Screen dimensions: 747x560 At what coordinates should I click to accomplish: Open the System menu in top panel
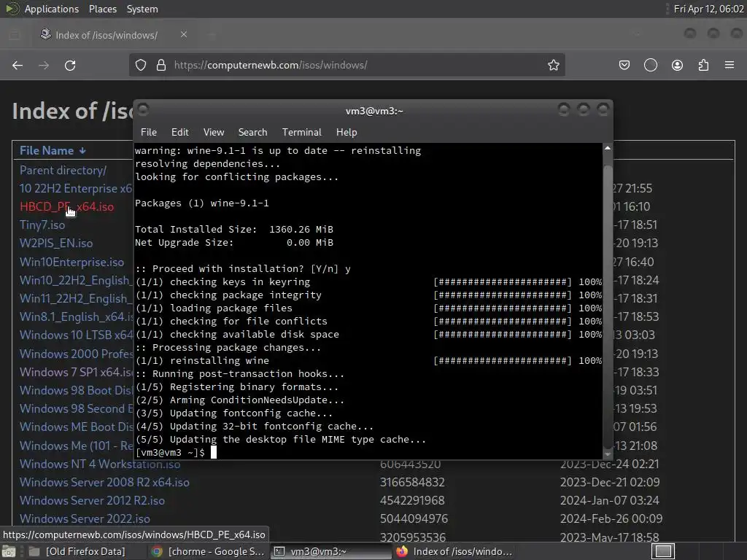click(x=142, y=9)
